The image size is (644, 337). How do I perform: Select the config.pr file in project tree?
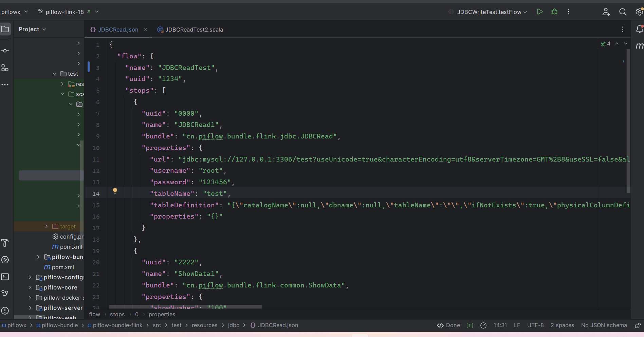(x=68, y=237)
